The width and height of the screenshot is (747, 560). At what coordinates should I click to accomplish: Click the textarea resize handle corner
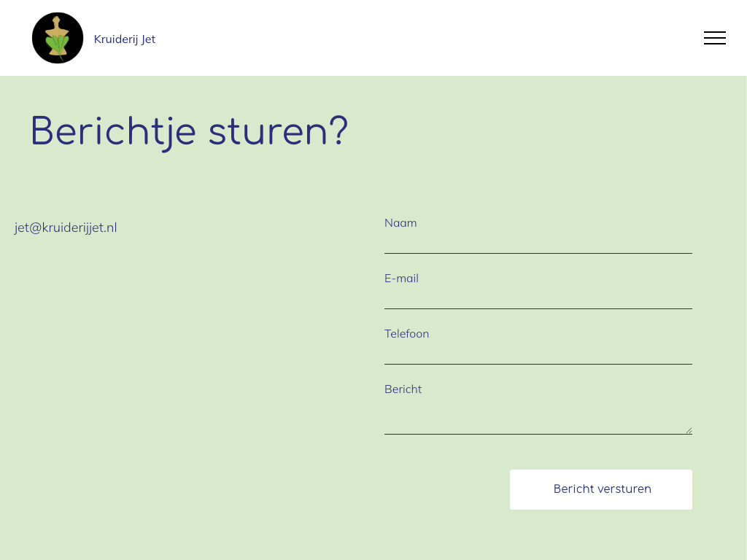(688, 430)
